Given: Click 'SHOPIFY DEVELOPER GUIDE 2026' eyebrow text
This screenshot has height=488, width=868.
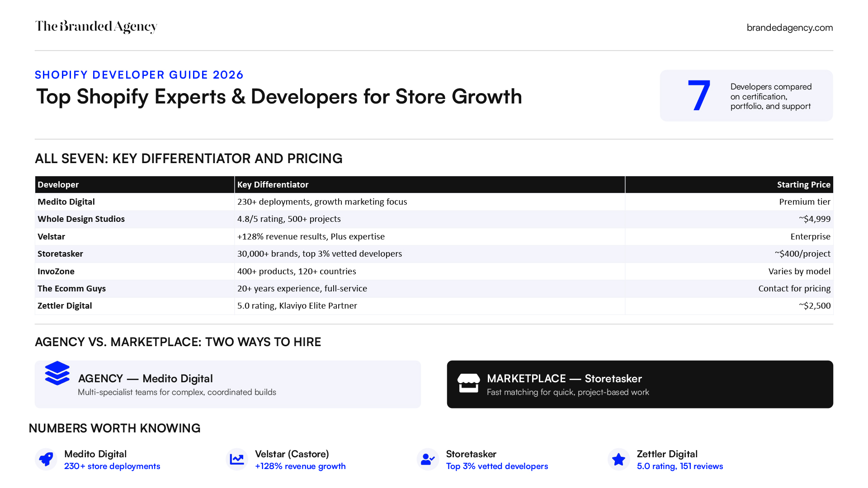Looking at the screenshot, I should tap(139, 75).
